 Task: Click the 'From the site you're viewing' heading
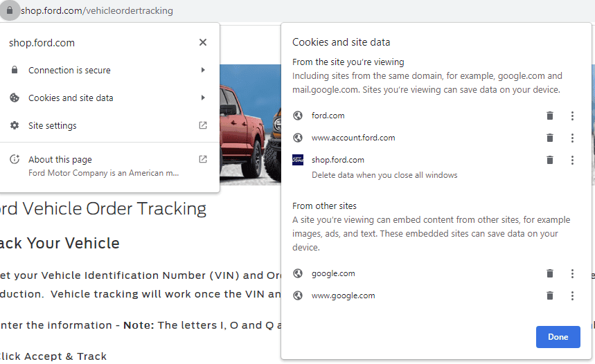[348, 62]
